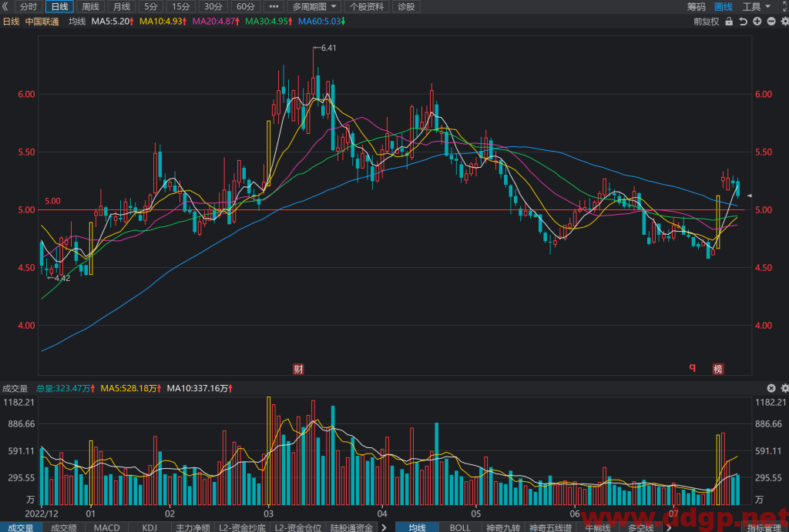Click the MA5:5.20 value label

(112, 21)
